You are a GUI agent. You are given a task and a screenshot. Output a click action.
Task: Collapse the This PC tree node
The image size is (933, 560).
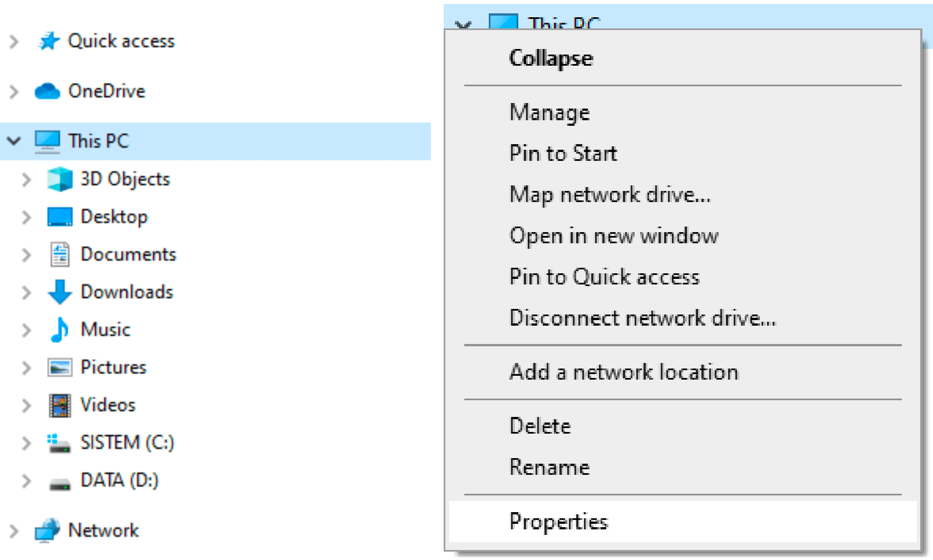[x=14, y=141]
